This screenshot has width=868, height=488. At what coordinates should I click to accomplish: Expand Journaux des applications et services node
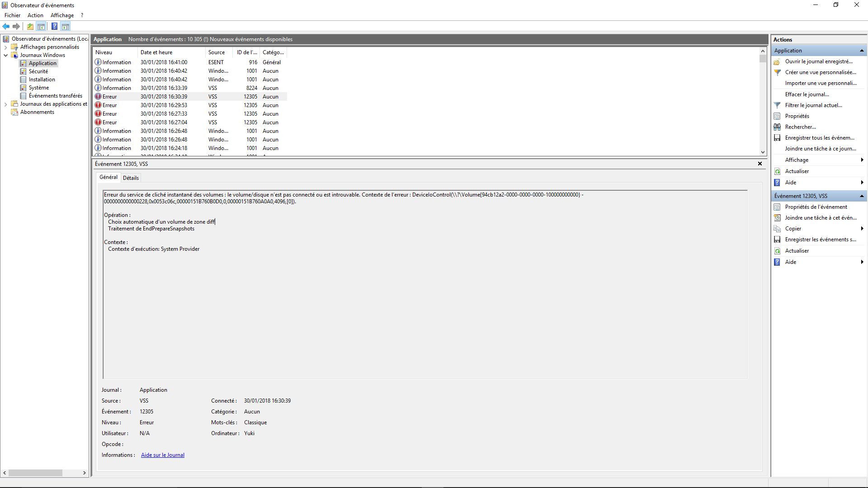coord(5,104)
